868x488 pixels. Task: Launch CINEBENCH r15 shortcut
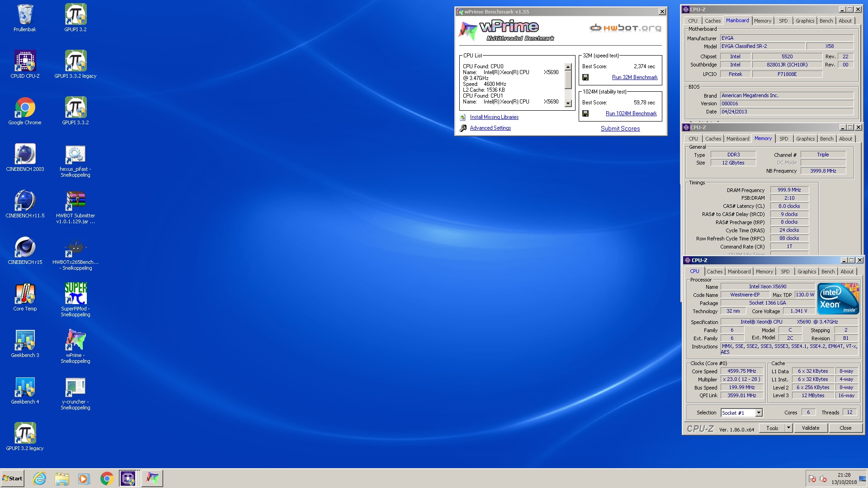(x=25, y=251)
